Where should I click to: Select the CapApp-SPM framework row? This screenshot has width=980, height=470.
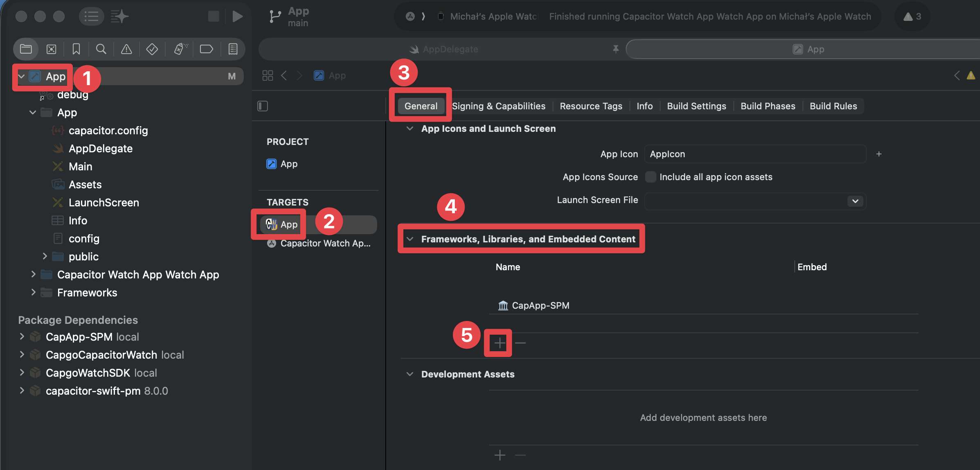(x=704, y=305)
